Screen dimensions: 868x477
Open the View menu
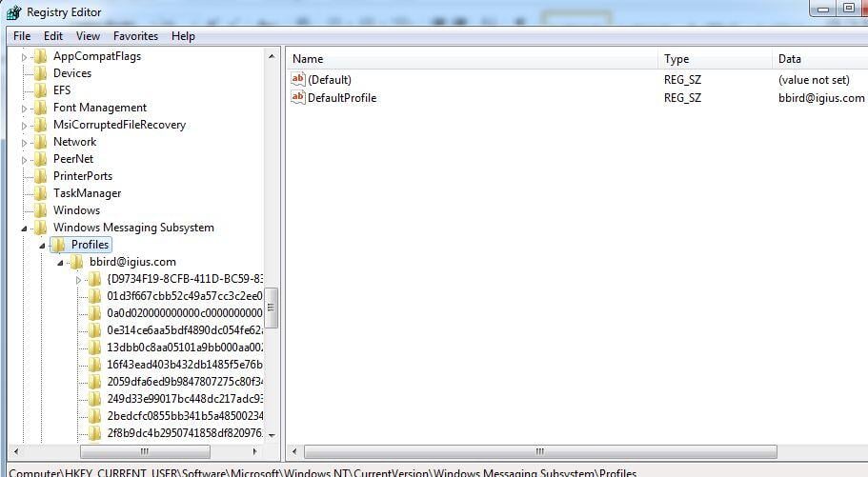pyautogui.click(x=88, y=36)
